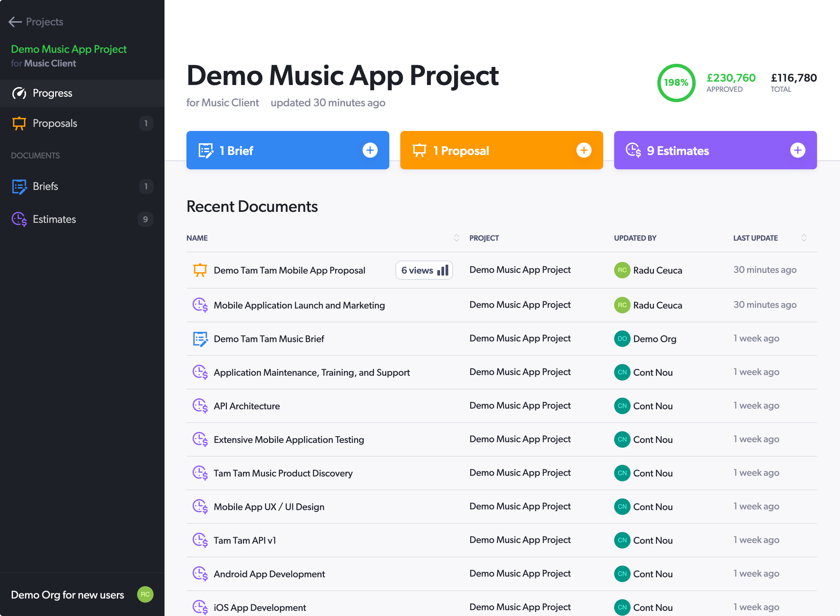Screen dimensions: 840x616
Task: Click the back arrow to Projects
Action: pyautogui.click(x=15, y=22)
